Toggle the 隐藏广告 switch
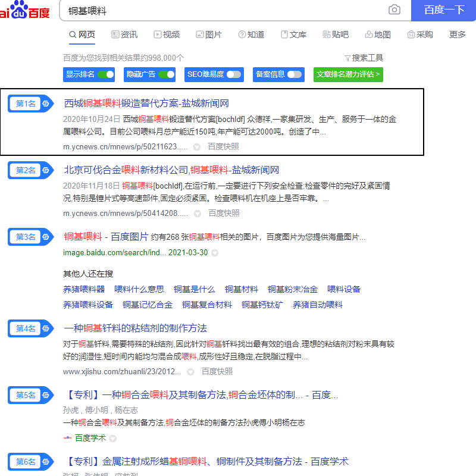476x476 pixels. pos(167,74)
